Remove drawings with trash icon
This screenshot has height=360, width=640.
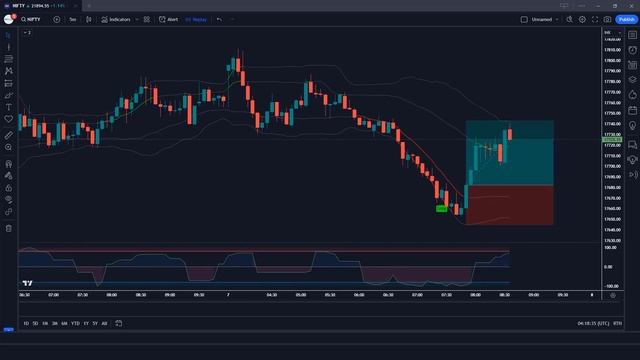[8, 228]
